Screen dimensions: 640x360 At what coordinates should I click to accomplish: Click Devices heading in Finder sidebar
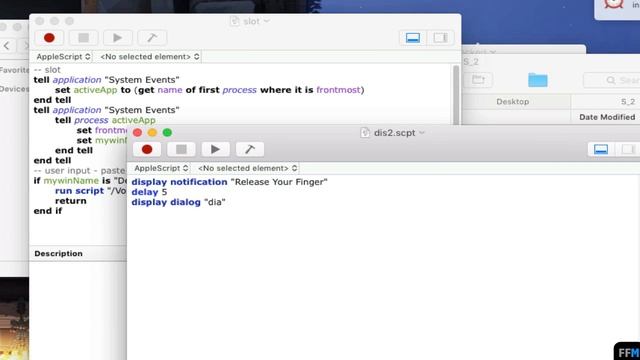tap(14, 89)
